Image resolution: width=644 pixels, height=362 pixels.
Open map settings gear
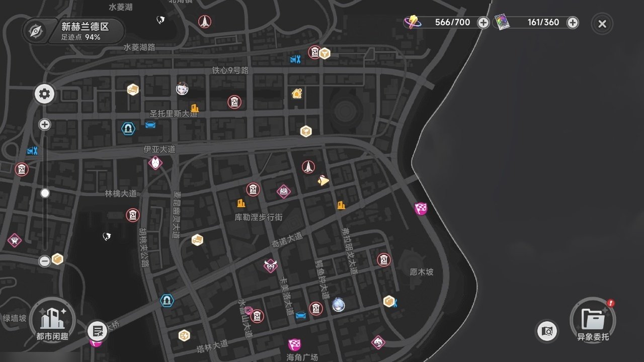tap(44, 94)
